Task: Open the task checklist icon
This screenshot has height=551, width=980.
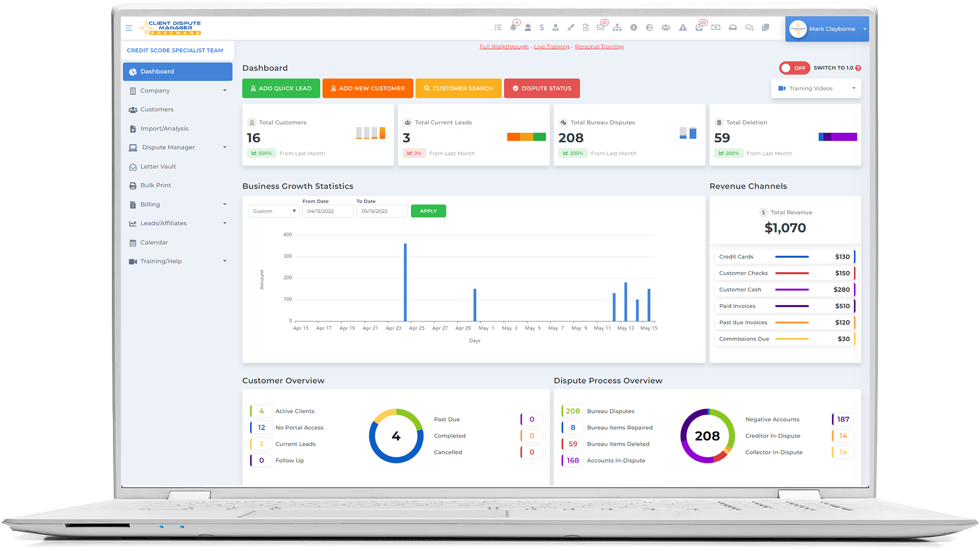Action: 498,28
